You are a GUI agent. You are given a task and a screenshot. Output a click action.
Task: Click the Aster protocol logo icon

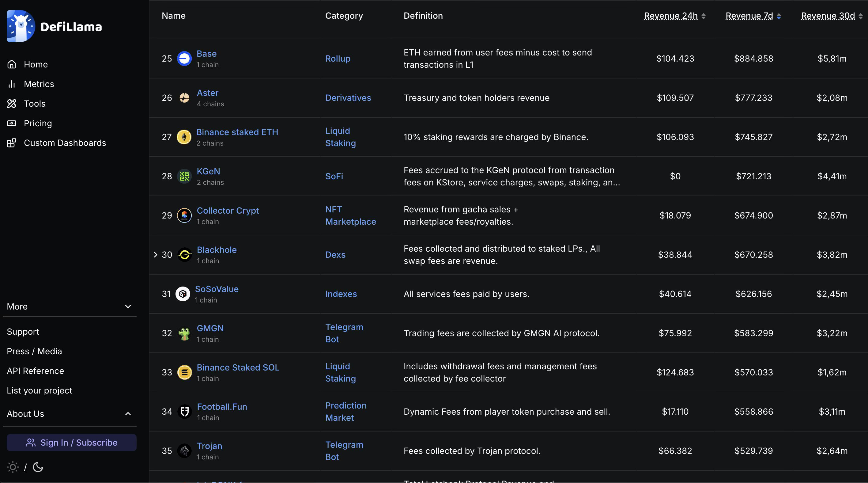point(184,98)
